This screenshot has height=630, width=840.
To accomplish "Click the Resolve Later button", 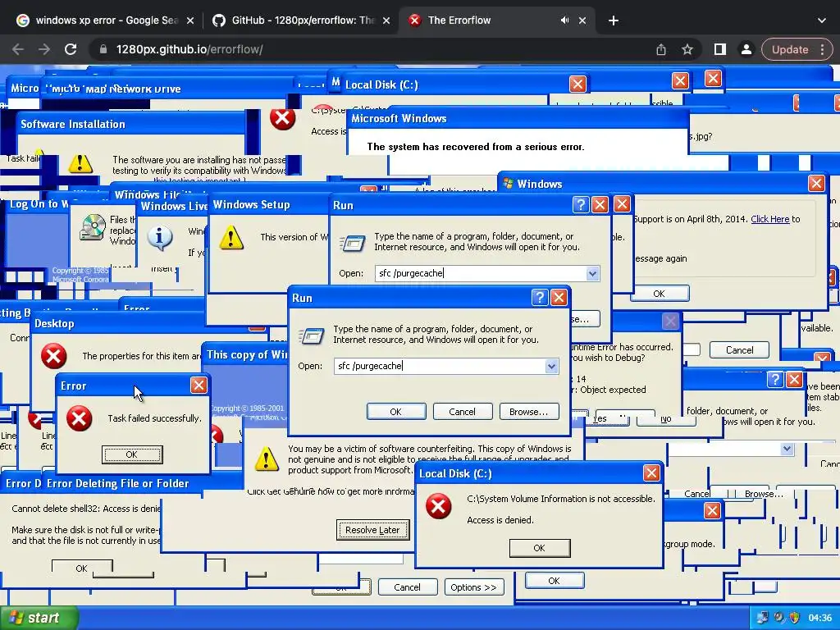I will pyautogui.click(x=372, y=530).
